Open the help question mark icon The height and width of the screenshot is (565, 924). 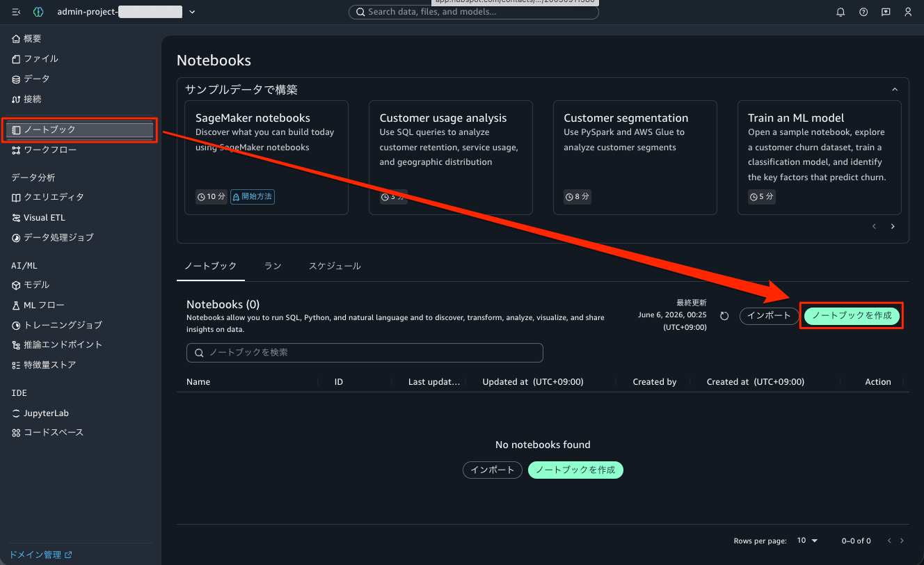[x=863, y=12]
